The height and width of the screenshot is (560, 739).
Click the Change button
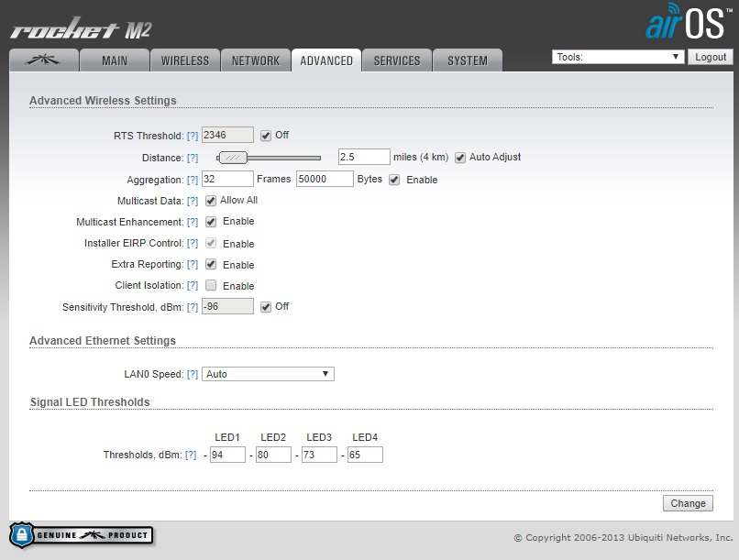click(x=688, y=503)
